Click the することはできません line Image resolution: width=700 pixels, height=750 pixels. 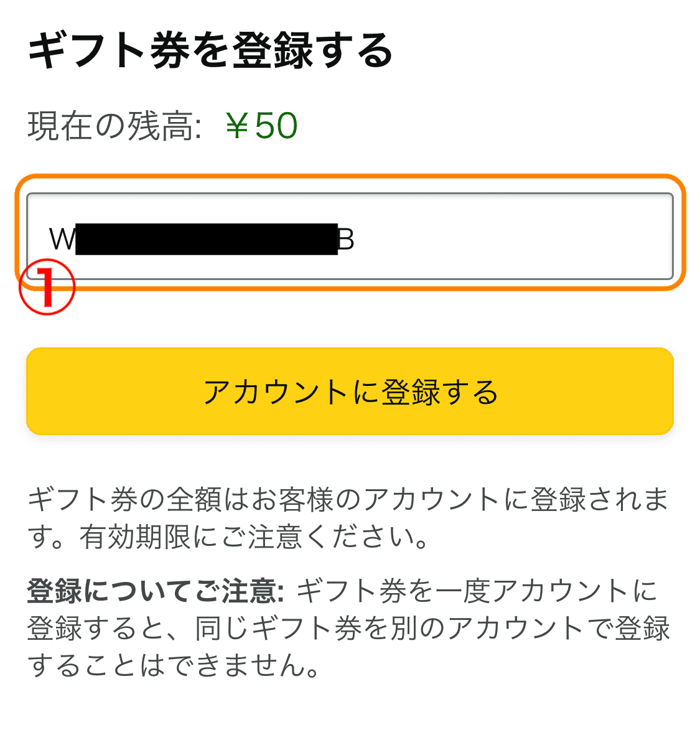coord(174,665)
